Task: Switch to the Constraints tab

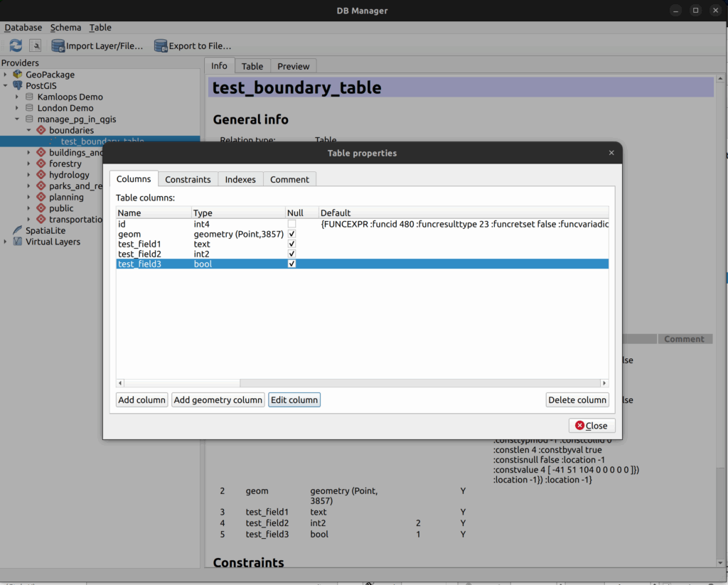Action: click(188, 180)
